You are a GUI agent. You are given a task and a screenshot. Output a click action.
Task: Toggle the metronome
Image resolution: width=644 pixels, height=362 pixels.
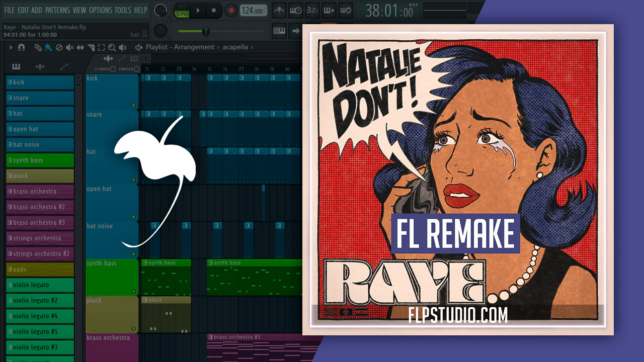click(279, 10)
